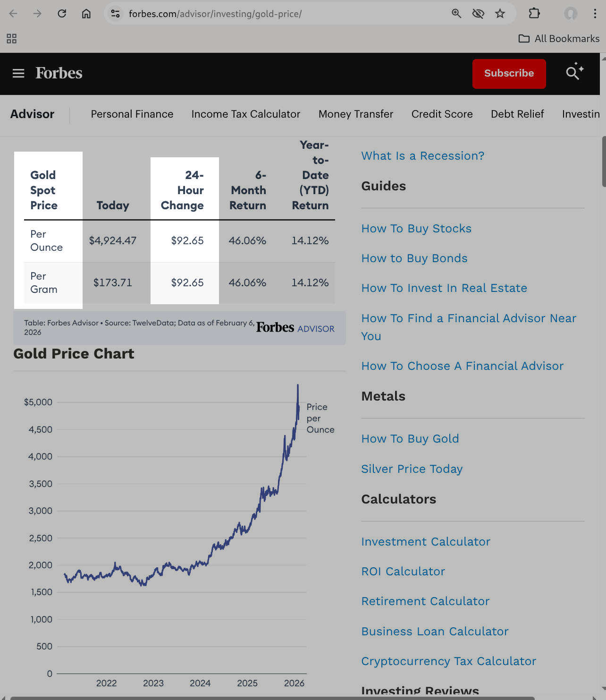Open the browser profile avatar
The image size is (606, 700).
(x=571, y=14)
